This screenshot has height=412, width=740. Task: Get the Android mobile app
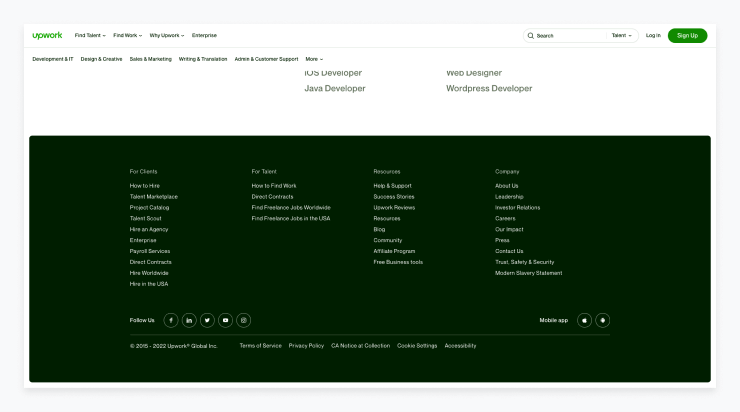pyautogui.click(x=603, y=320)
